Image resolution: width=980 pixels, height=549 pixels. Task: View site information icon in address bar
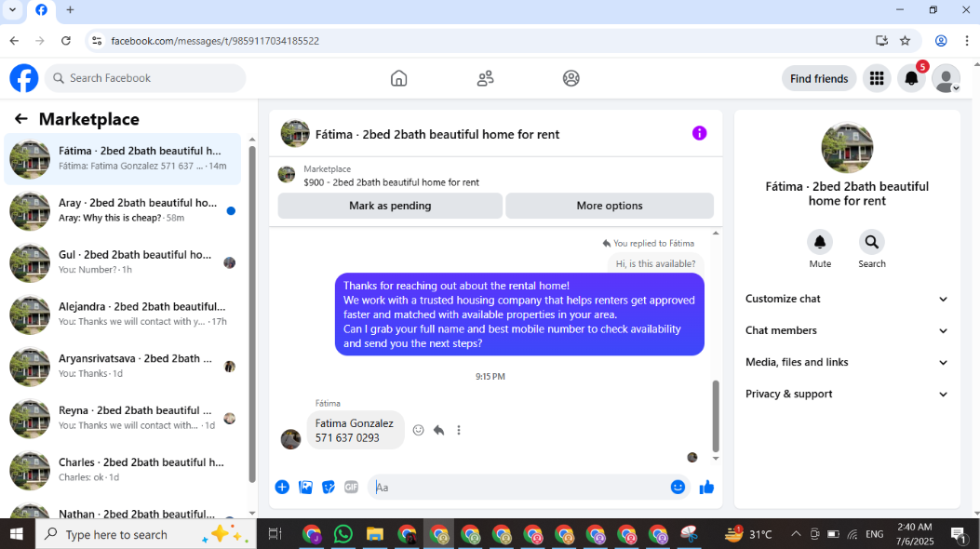click(x=96, y=41)
